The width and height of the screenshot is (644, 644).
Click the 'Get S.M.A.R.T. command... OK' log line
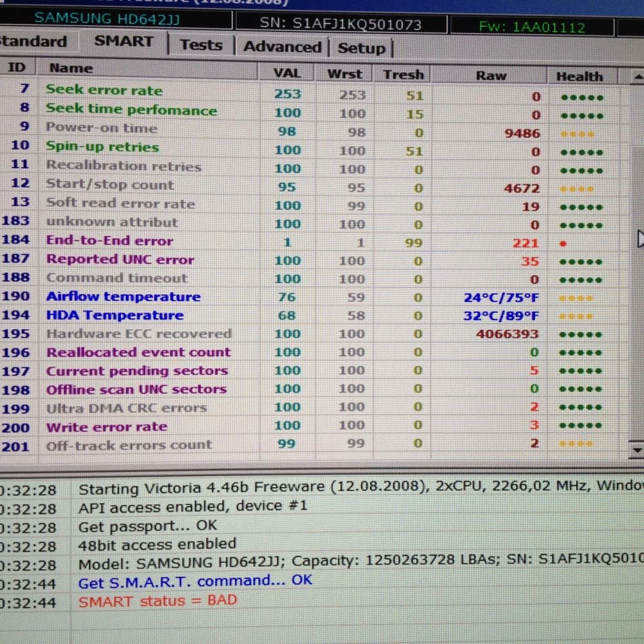pos(196,582)
